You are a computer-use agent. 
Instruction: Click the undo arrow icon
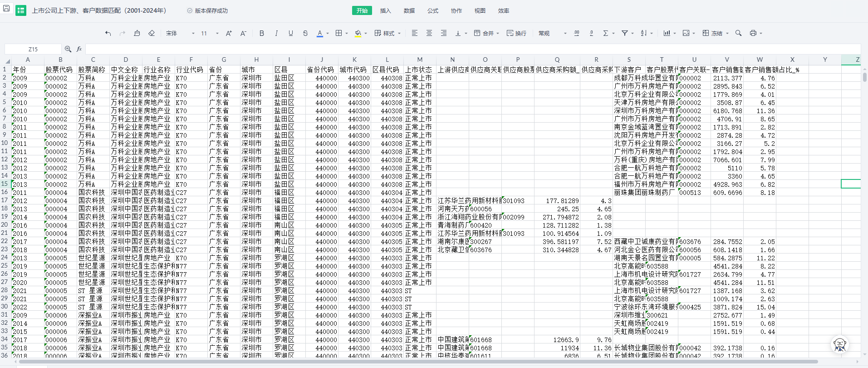108,33
